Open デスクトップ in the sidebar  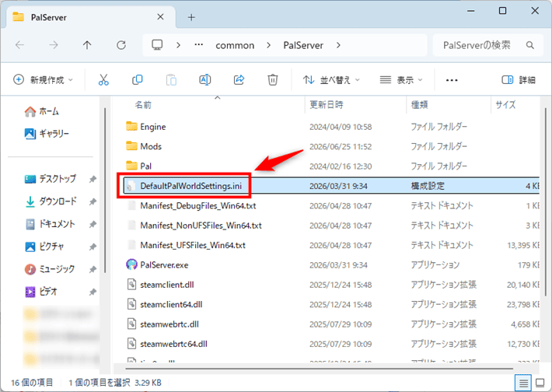[x=51, y=179]
